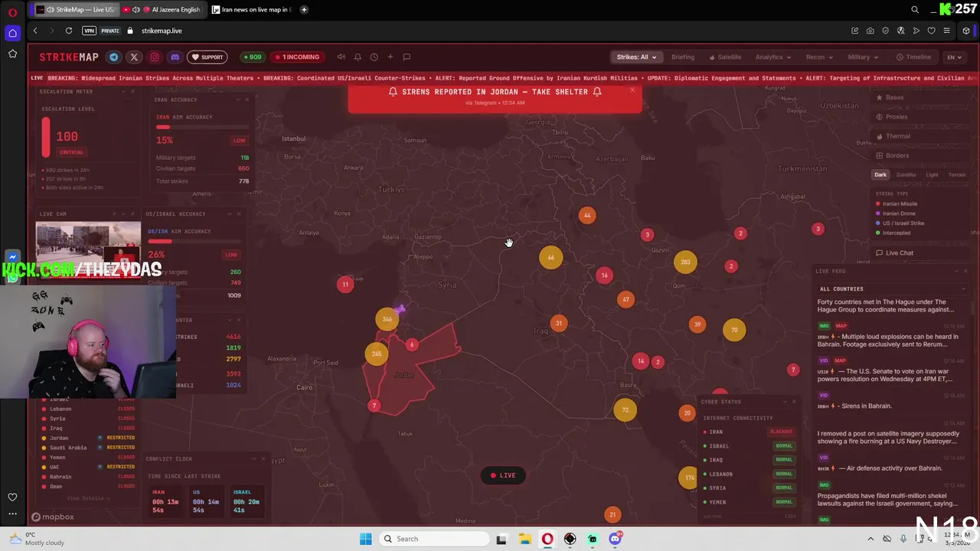The width and height of the screenshot is (980, 551).
Task: Open the StrikeMap Discord icon
Action: 175,57
